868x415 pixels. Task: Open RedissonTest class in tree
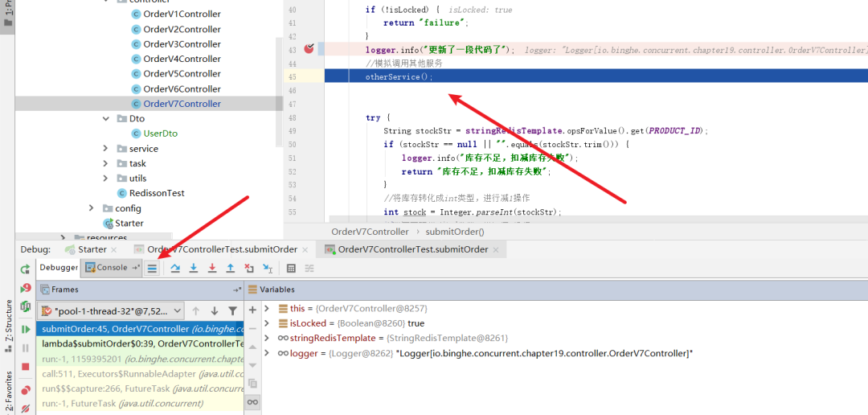pyautogui.click(x=157, y=193)
